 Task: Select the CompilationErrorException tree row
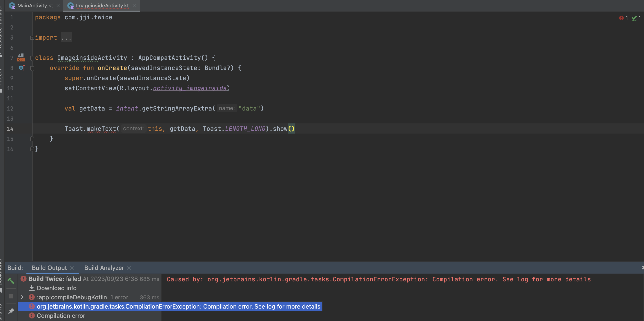click(x=170, y=306)
